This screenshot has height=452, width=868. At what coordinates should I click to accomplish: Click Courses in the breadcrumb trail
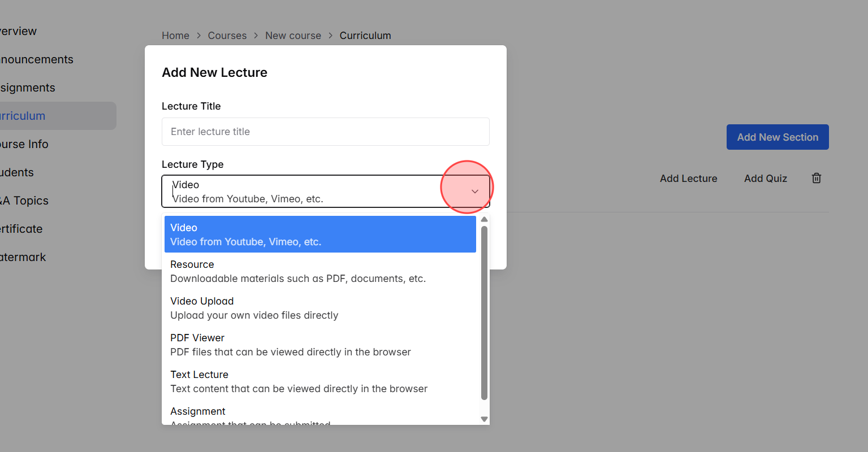click(x=227, y=35)
